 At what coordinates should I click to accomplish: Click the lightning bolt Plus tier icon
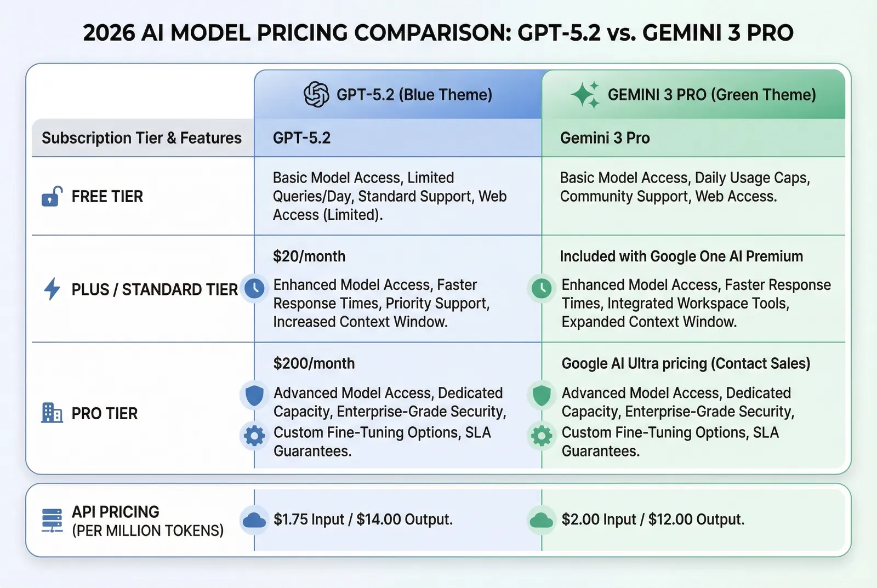point(52,289)
